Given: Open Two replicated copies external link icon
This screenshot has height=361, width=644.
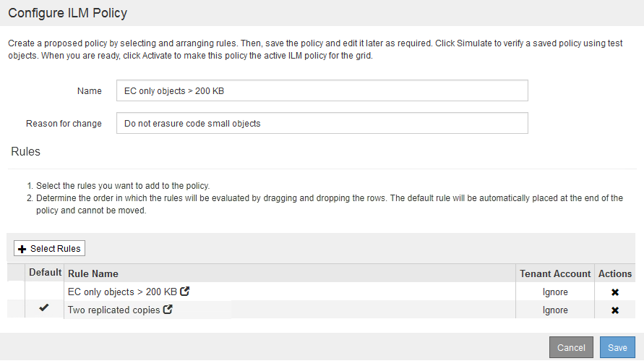Looking at the screenshot, I should pos(168,310).
